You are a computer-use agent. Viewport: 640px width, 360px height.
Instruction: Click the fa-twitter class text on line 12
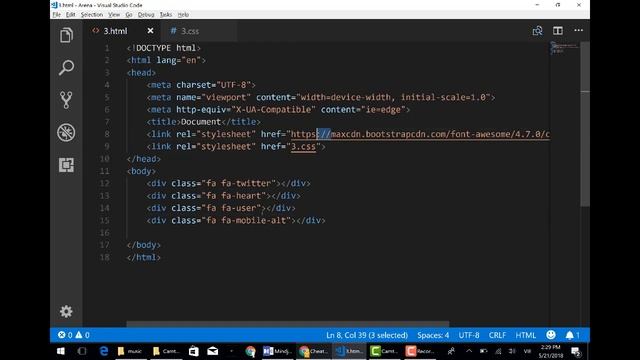(249, 183)
